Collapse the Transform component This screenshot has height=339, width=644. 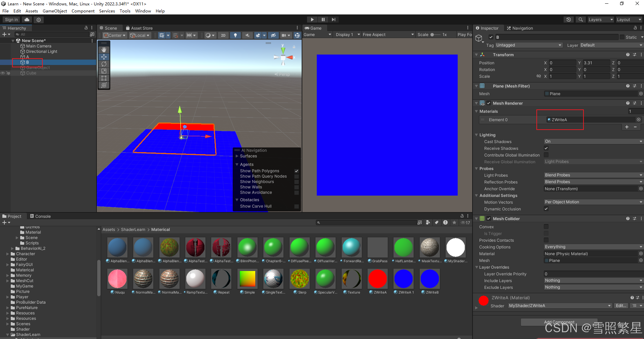[477, 55]
